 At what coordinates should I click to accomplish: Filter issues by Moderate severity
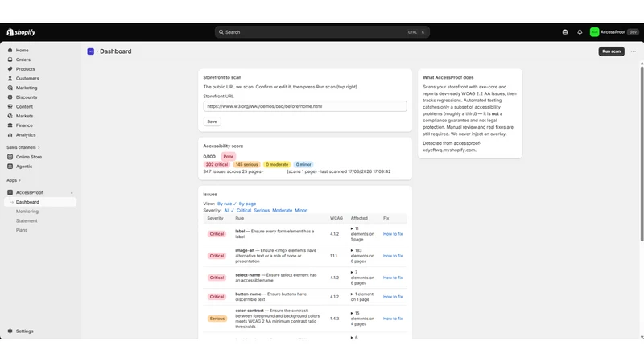[x=283, y=211]
